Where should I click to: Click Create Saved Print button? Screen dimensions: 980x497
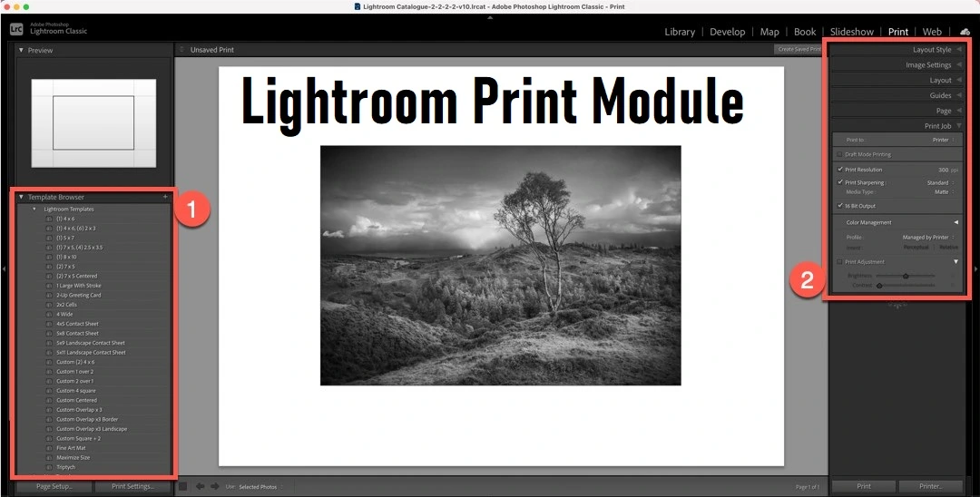click(799, 49)
